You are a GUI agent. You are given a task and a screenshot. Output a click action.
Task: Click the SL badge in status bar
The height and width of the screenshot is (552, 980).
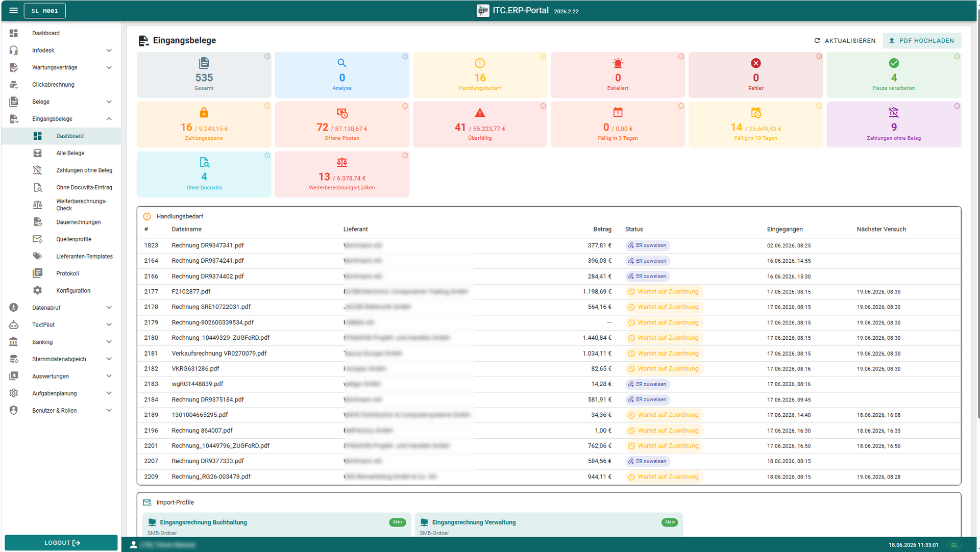(x=954, y=545)
